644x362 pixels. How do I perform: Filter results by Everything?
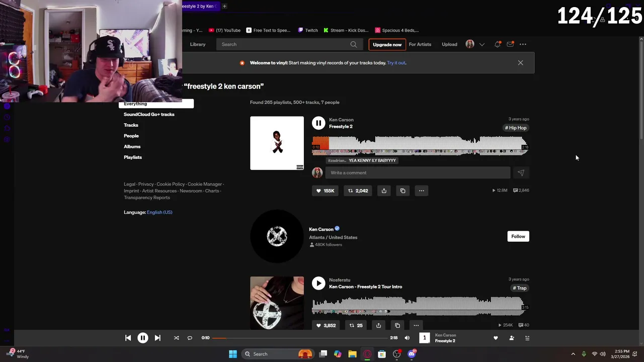pyautogui.click(x=156, y=104)
